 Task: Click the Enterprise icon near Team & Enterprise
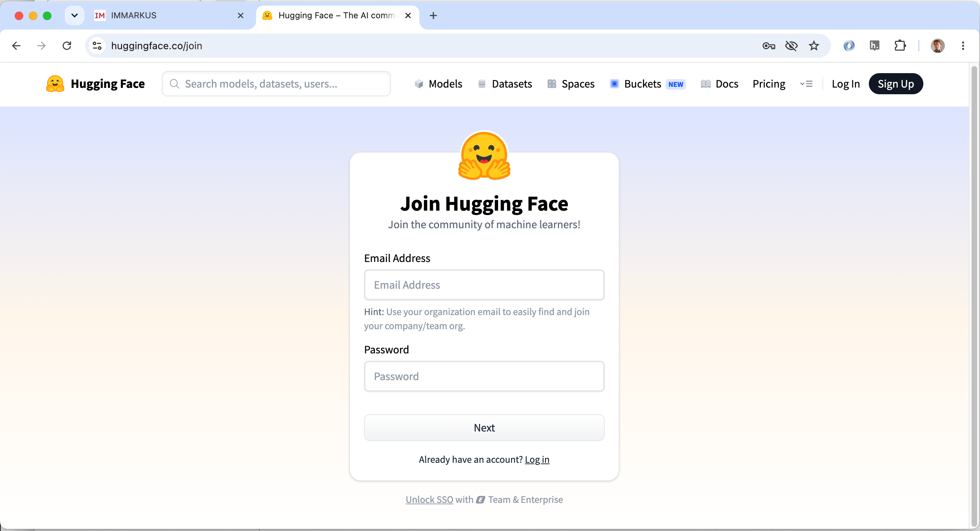pyautogui.click(x=481, y=500)
